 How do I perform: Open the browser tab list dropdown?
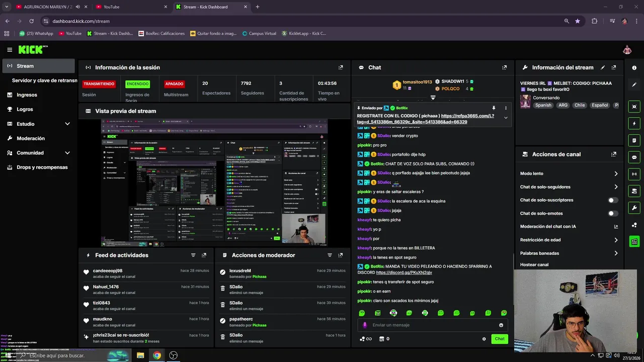[x=7, y=7]
